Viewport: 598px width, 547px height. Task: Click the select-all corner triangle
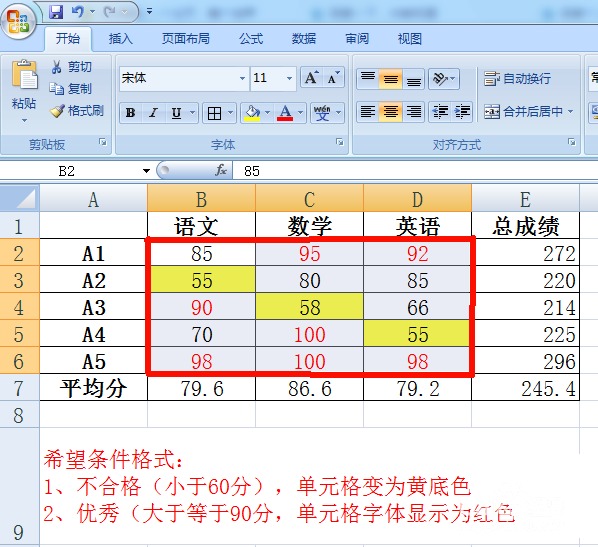20,198
